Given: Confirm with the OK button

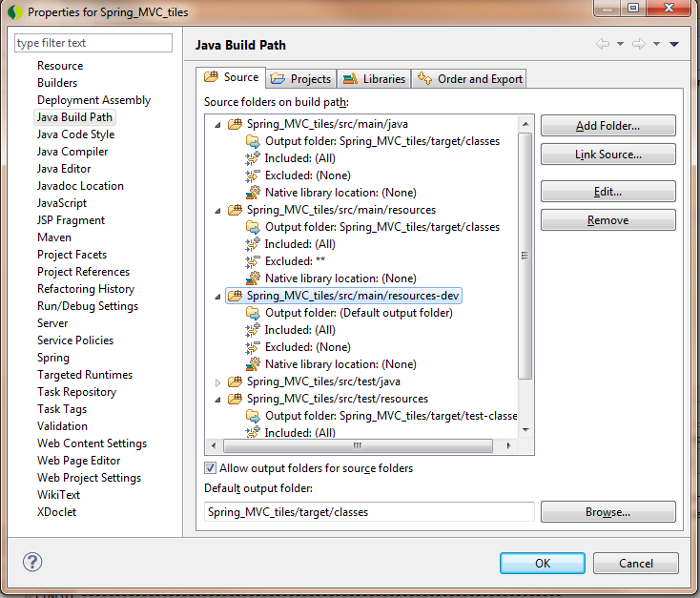Looking at the screenshot, I should 543,563.
